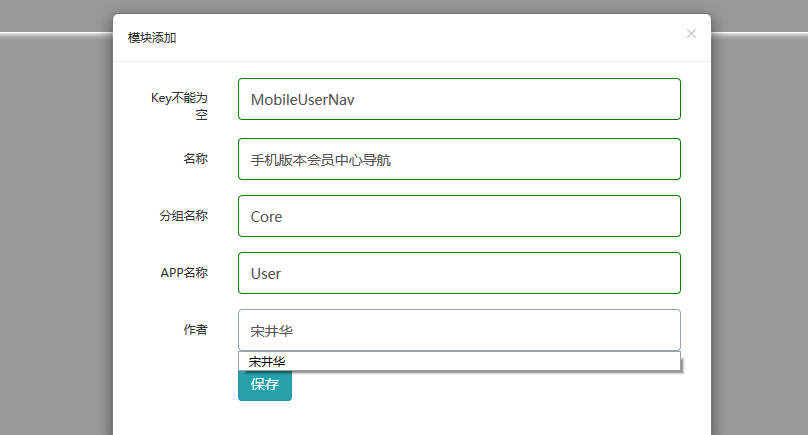Click the 分组名称 label
The width and height of the screenshot is (808, 435).
(x=183, y=215)
